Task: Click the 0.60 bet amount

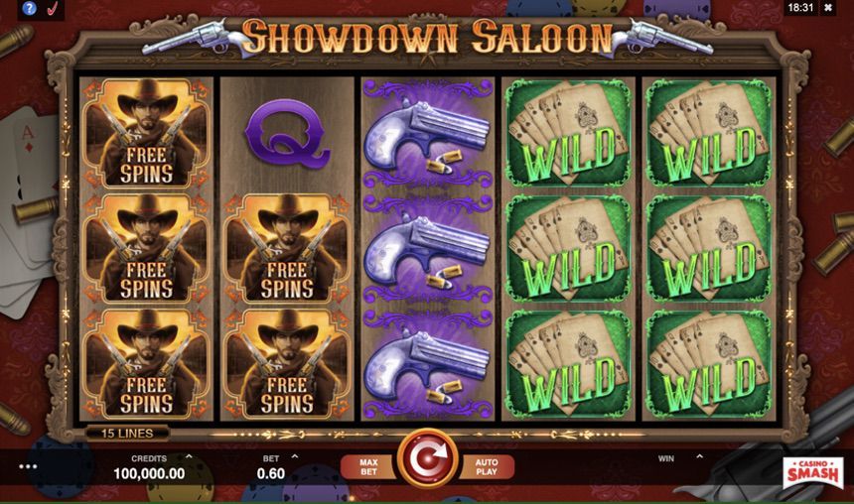Action: pyautogui.click(x=271, y=473)
